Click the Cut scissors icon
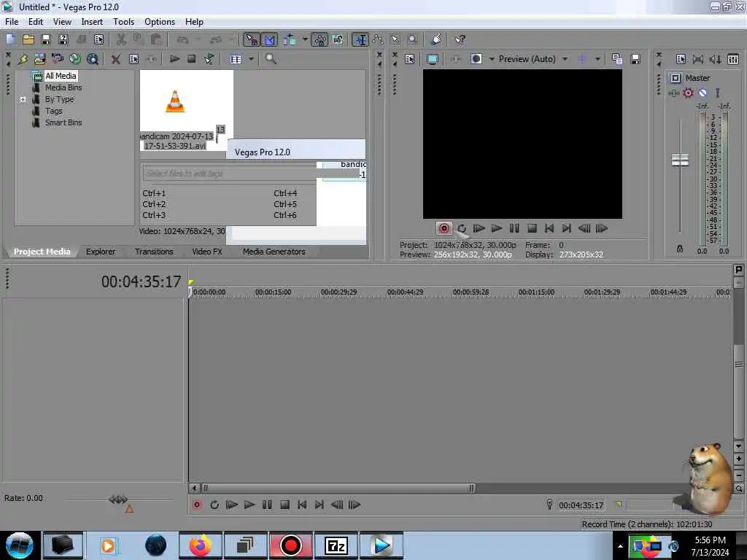Screen dimensions: 747x560 point(121,39)
